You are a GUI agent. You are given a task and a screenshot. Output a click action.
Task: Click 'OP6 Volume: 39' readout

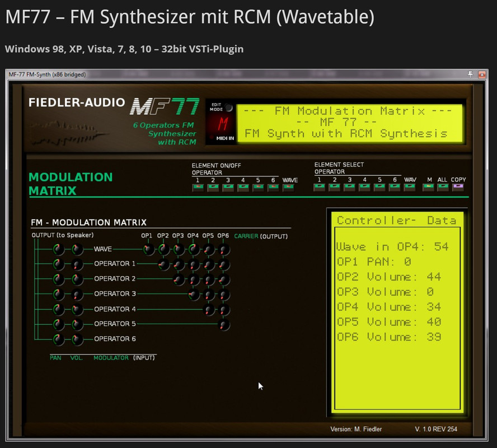[x=388, y=337]
